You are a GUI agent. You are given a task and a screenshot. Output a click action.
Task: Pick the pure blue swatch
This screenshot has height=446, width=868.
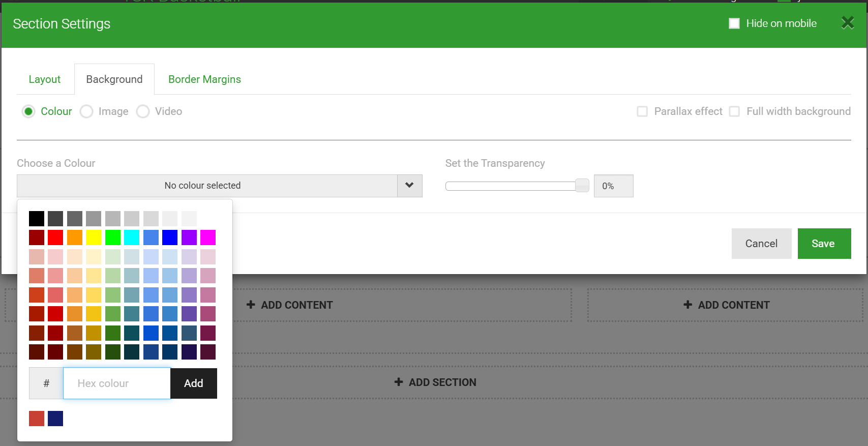(x=170, y=237)
